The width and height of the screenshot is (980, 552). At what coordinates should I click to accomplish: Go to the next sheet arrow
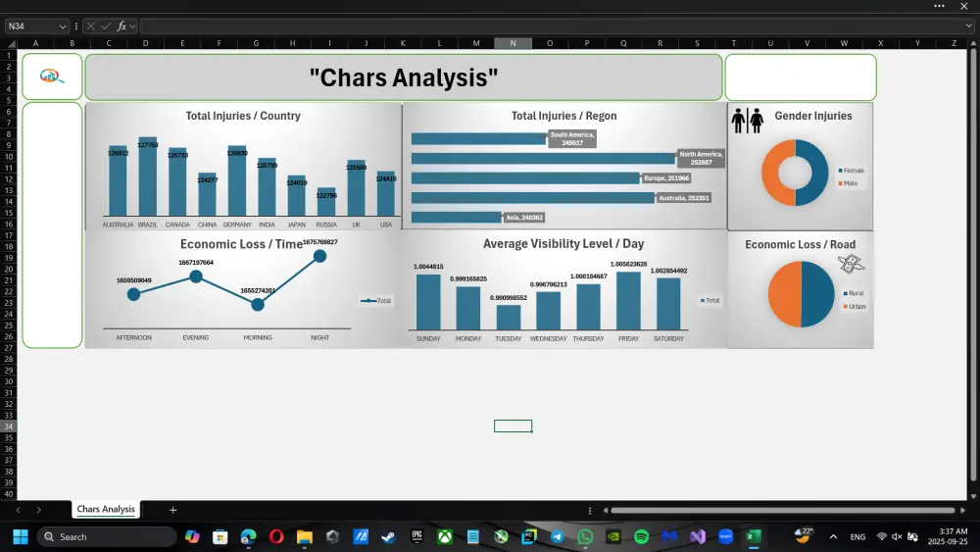[39, 510]
